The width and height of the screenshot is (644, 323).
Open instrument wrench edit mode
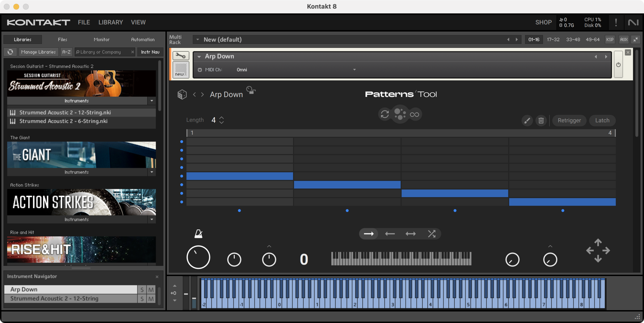[181, 56]
